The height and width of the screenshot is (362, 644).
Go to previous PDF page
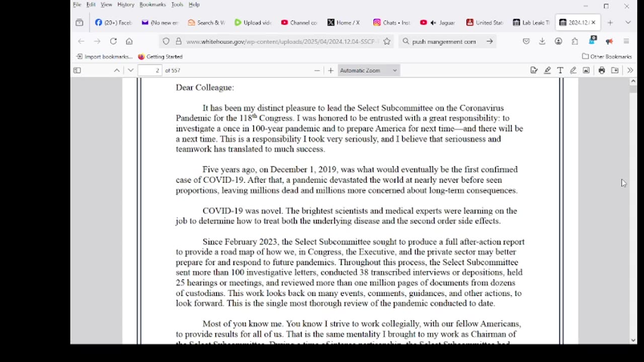(117, 70)
